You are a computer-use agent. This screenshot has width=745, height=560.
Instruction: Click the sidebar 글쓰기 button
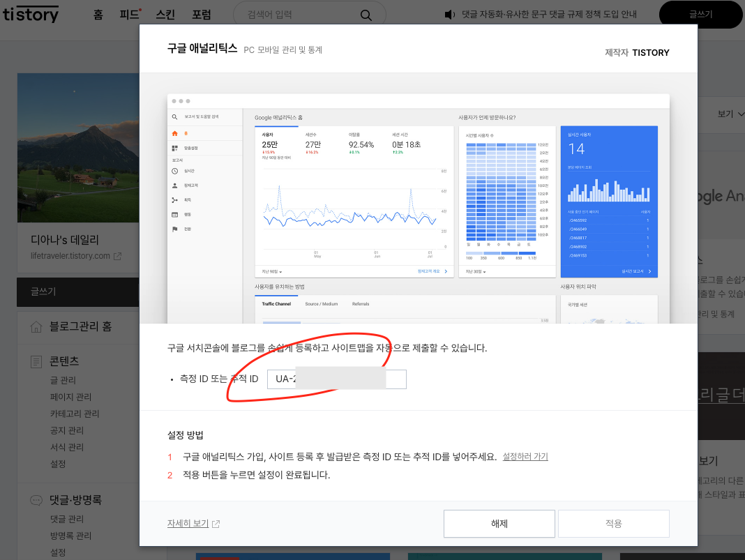click(78, 292)
